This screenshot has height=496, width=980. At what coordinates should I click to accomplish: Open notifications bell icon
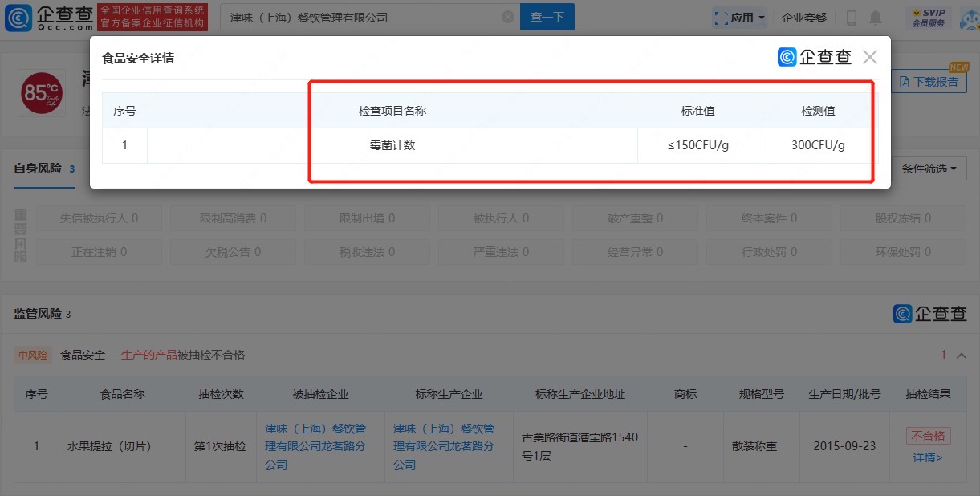click(876, 18)
